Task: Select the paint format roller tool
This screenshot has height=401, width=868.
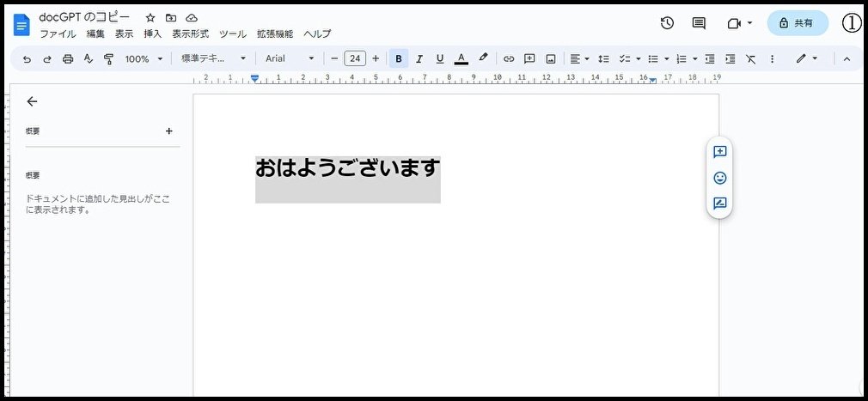Action: point(108,58)
